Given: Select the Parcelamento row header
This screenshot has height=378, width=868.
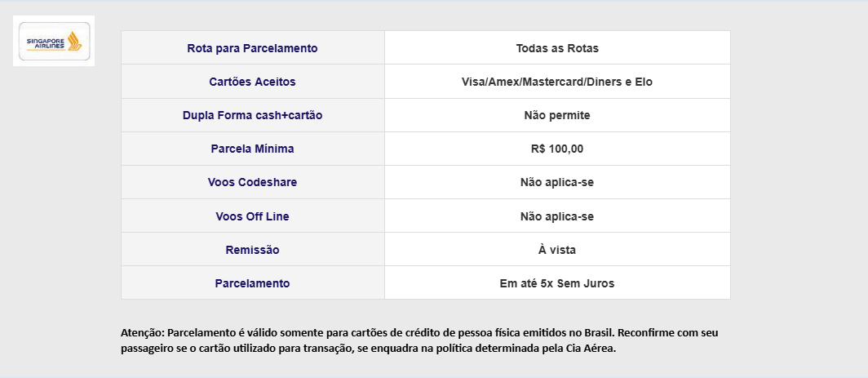Looking at the screenshot, I should point(252,283).
